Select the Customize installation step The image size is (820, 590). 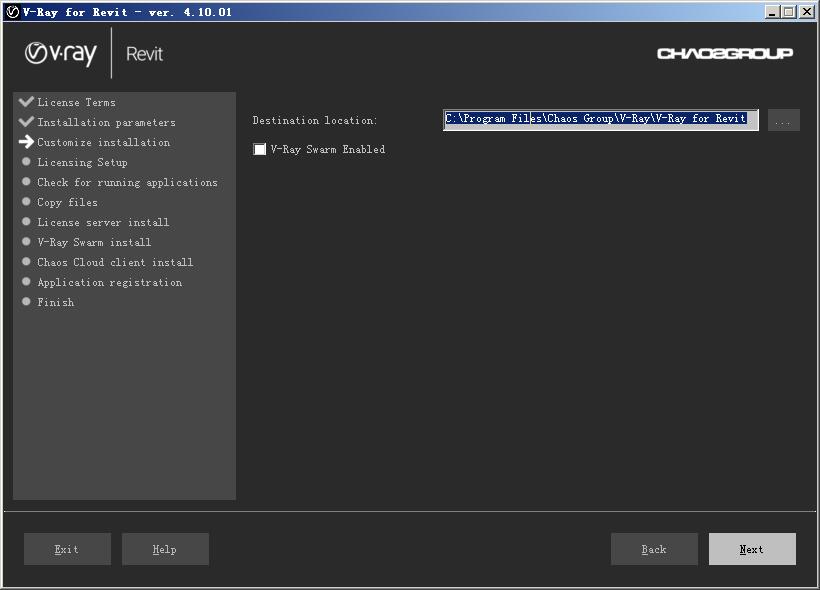[104, 142]
